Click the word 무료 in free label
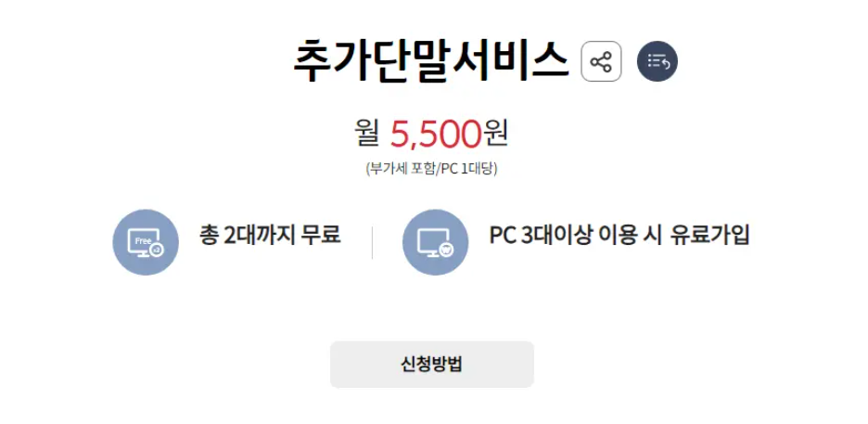The width and height of the screenshot is (868, 424). [x=321, y=236]
